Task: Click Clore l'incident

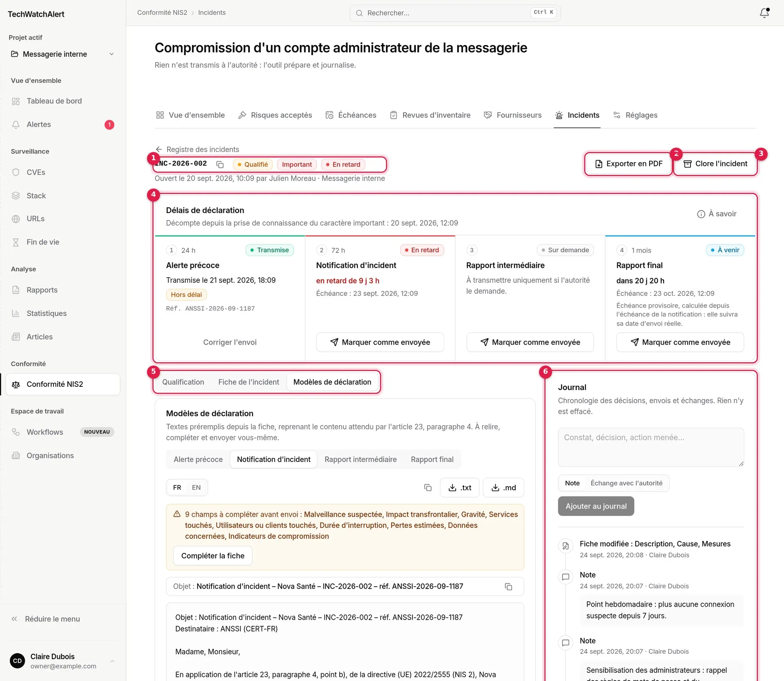Action: (x=715, y=164)
